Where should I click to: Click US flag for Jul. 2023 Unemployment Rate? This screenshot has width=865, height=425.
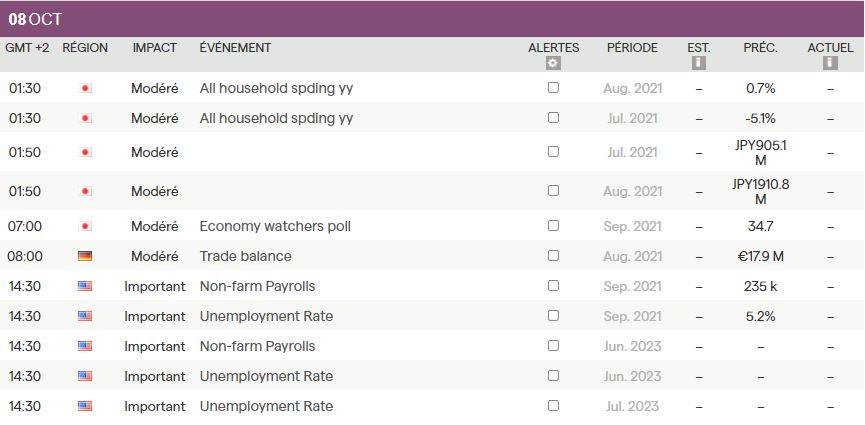pyautogui.click(x=85, y=406)
